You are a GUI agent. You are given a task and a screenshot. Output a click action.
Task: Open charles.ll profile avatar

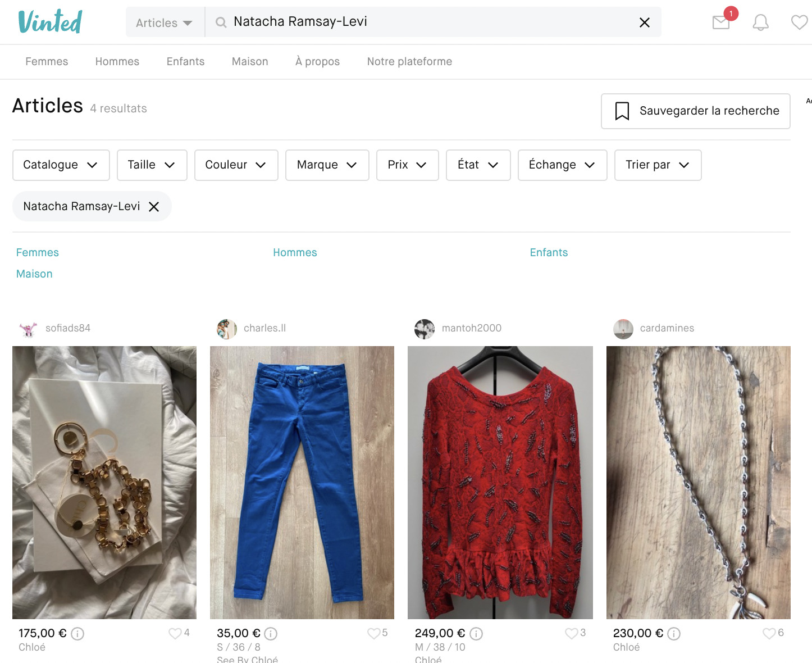pyautogui.click(x=227, y=329)
